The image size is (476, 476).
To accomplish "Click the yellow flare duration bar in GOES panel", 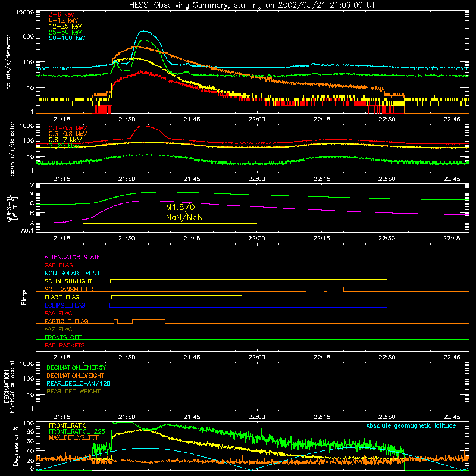I will click(x=170, y=223).
